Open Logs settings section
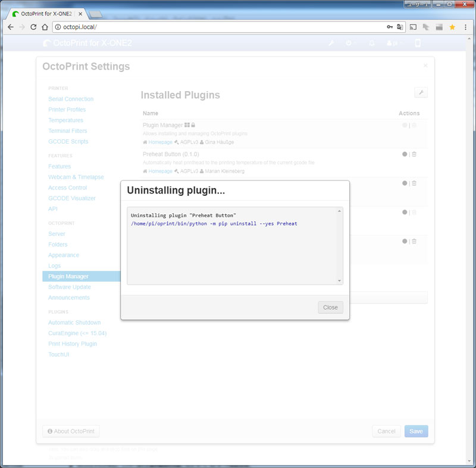 [x=55, y=266]
